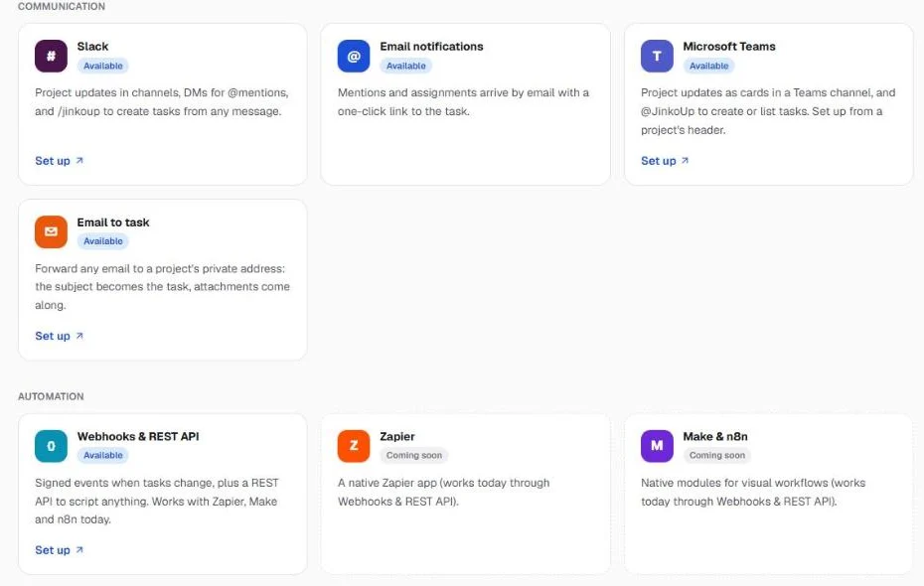The width and height of the screenshot is (924, 586).
Task: Click the Available badge under Slack
Action: [103, 66]
